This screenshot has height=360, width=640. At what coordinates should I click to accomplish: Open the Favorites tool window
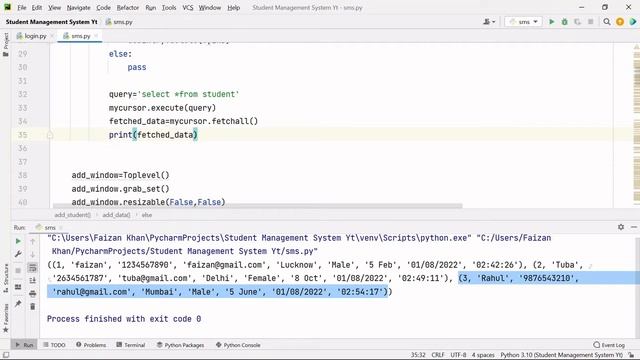pyautogui.click(x=6, y=318)
